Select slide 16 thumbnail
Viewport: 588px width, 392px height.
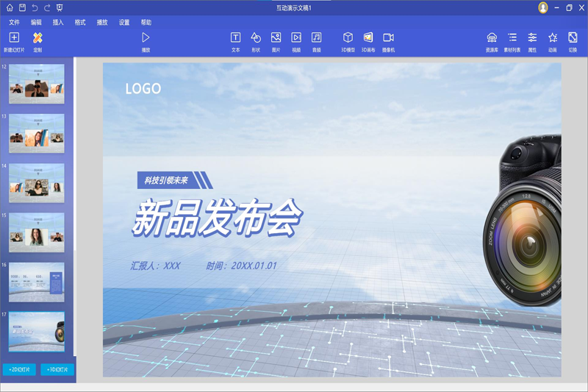click(x=36, y=282)
